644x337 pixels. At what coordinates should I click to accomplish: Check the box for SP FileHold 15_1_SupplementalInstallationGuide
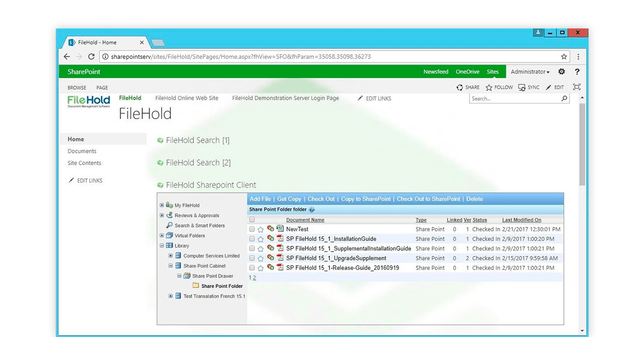[252, 249]
